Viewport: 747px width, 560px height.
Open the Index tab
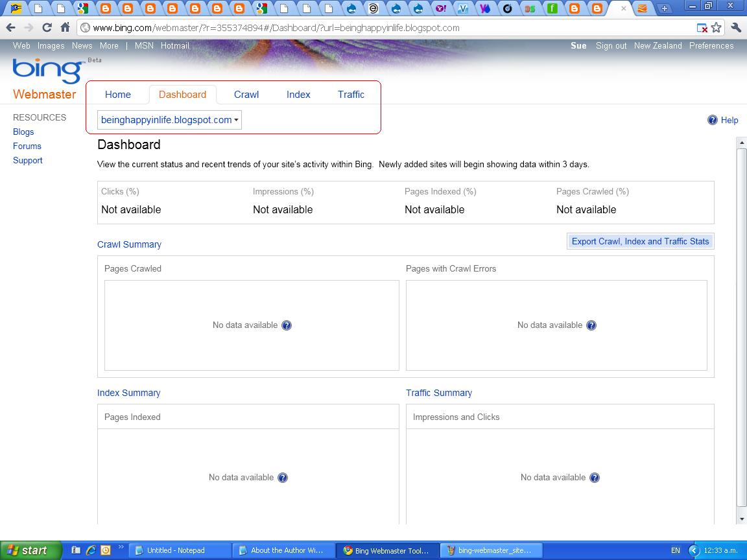click(298, 94)
